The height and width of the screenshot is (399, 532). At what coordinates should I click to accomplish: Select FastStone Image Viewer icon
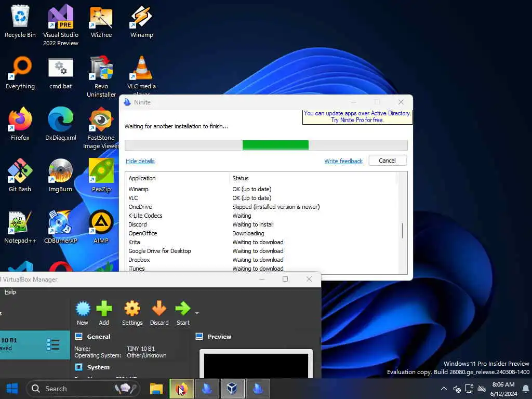click(x=101, y=128)
